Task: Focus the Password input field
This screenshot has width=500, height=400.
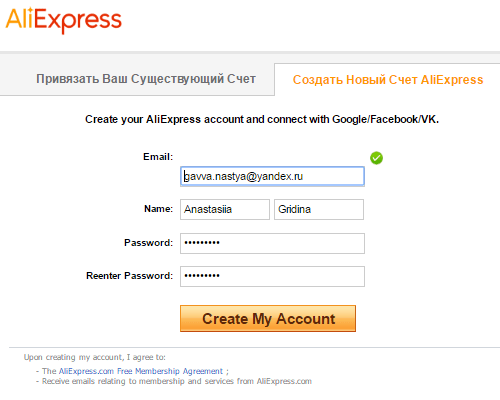Action: point(272,243)
